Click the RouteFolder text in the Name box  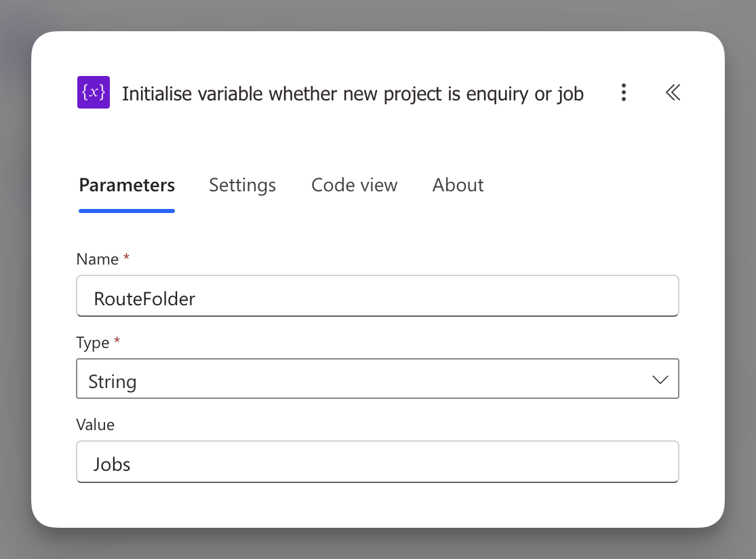pyautogui.click(x=144, y=299)
